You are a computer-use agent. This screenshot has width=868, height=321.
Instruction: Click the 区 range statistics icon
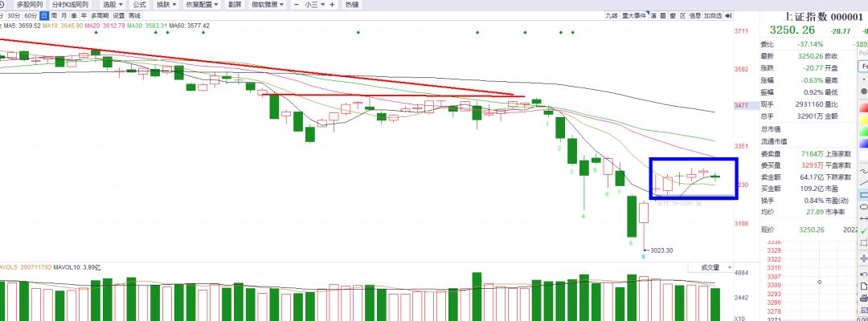682,15
